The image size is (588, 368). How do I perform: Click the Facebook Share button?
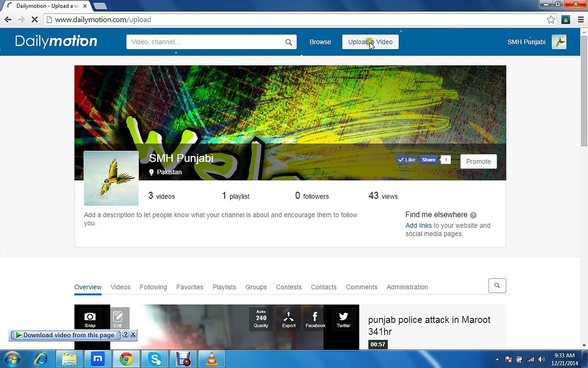[x=428, y=159]
